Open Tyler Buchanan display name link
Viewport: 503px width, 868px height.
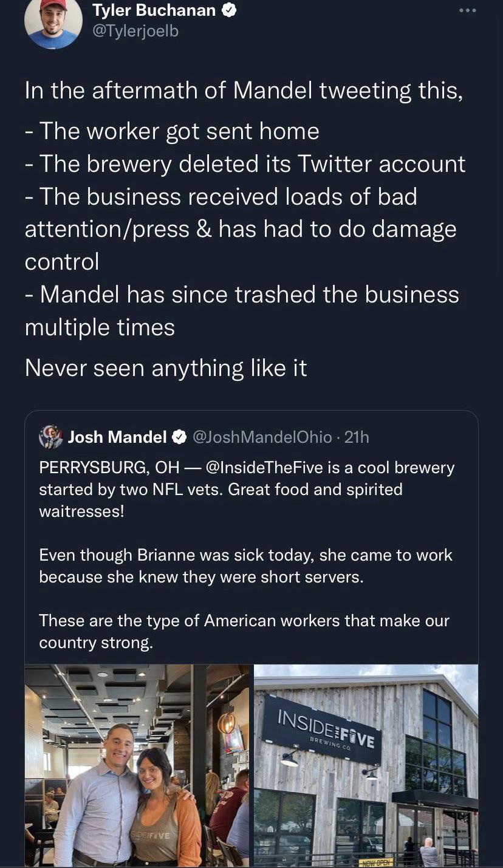click(154, 10)
